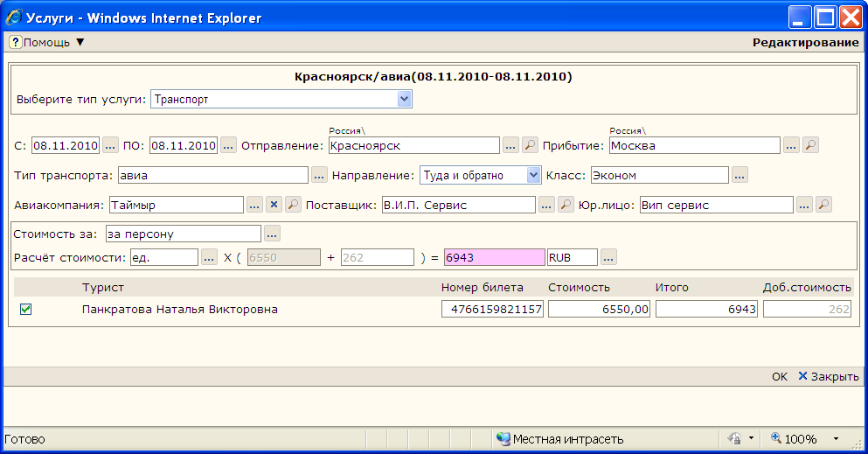Viewport: 868px width, 454px height.
Task: Click the Стоимость cell 6550,00
Action: pyautogui.click(x=599, y=309)
